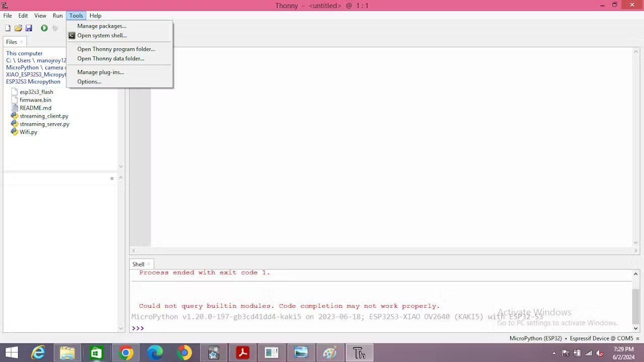Open the File menu

(8, 16)
